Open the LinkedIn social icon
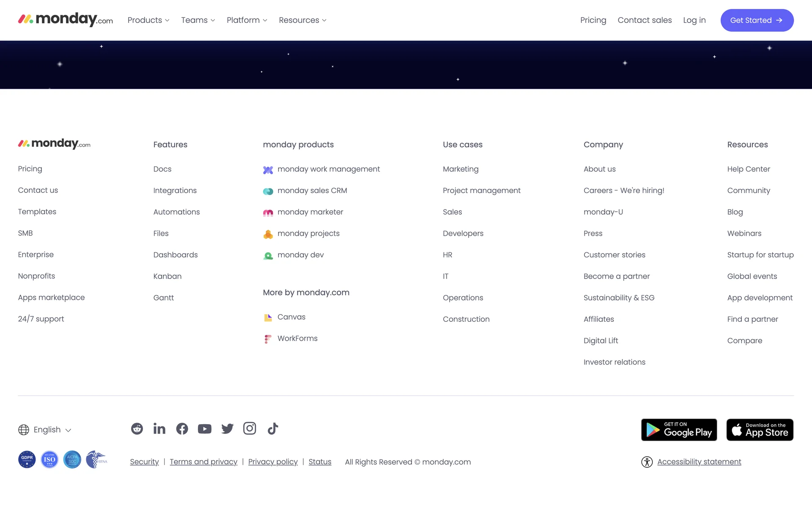 coord(159,428)
